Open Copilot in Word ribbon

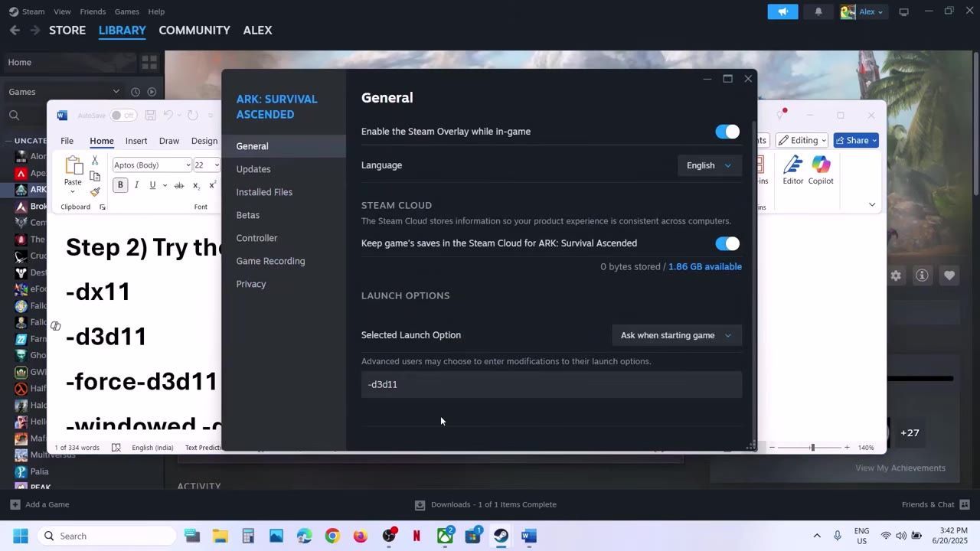click(821, 171)
